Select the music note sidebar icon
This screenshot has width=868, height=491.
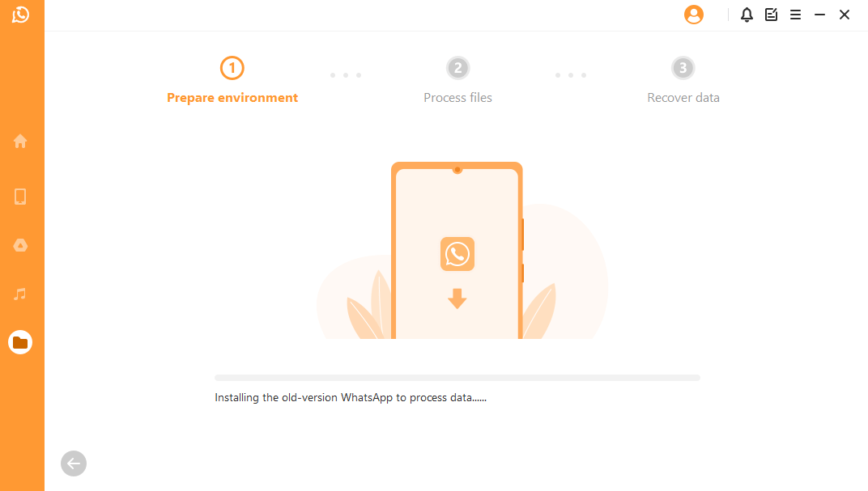[20, 294]
